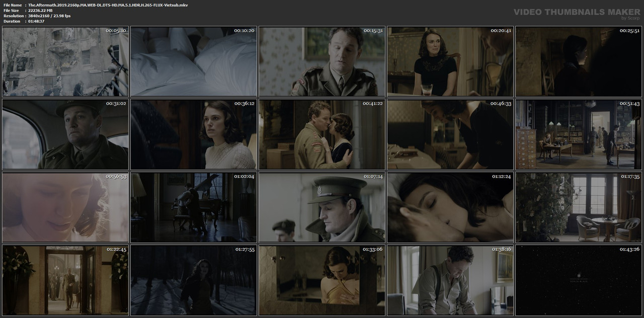Select the thumbnail at 01:17:35
Viewport: 644px width, 318px height.
579,207
